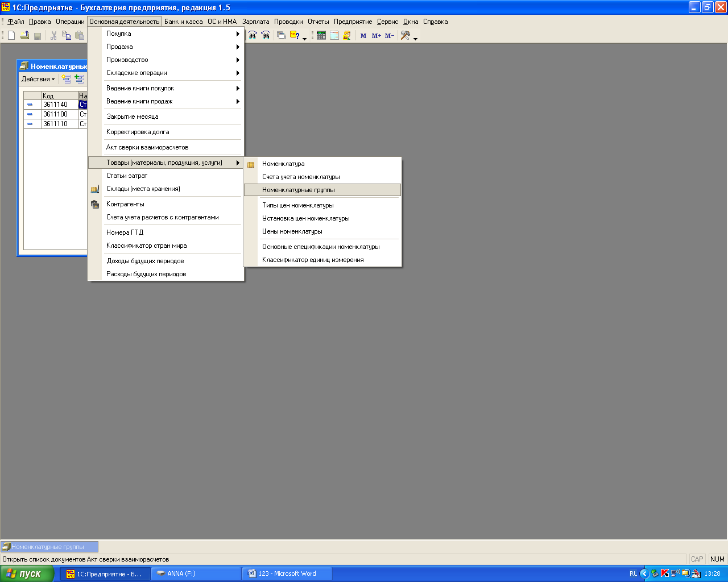728x582 pixels.
Task: Click the wireless network tray icon
Action: (x=675, y=573)
